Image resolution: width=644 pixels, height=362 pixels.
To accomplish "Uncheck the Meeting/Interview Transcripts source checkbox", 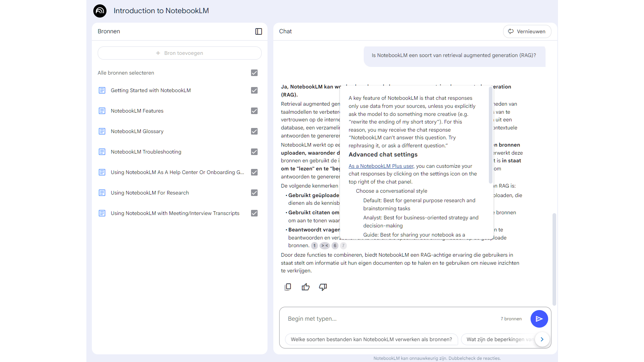I will 254,213.
